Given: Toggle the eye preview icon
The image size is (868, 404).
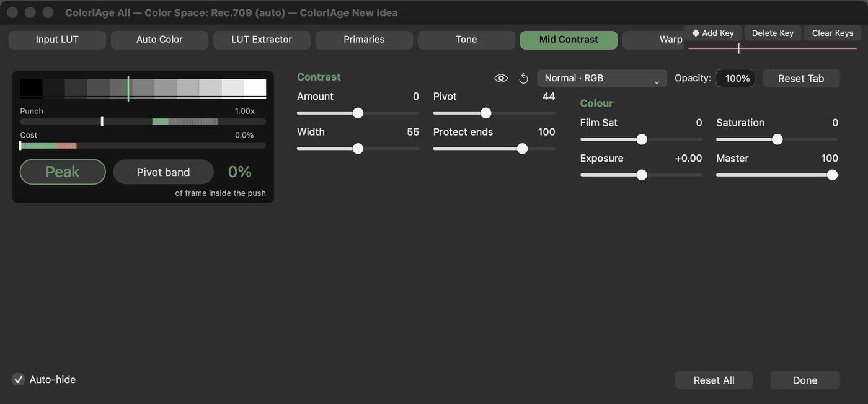Looking at the screenshot, I should [501, 78].
